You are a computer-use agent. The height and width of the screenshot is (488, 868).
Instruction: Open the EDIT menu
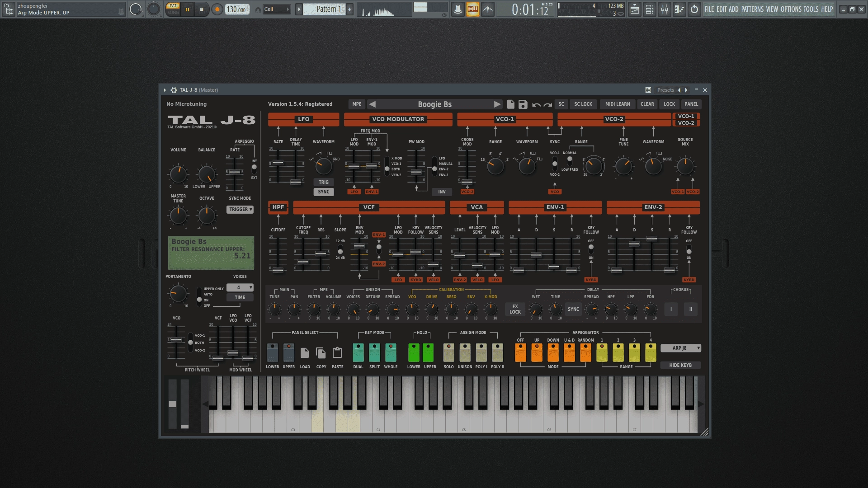point(722,9)
